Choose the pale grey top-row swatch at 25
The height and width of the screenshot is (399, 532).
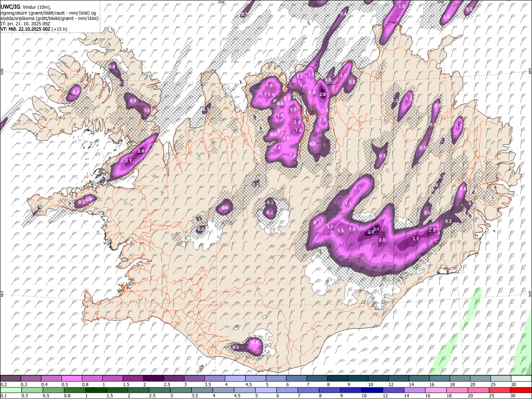click(500, 379)
